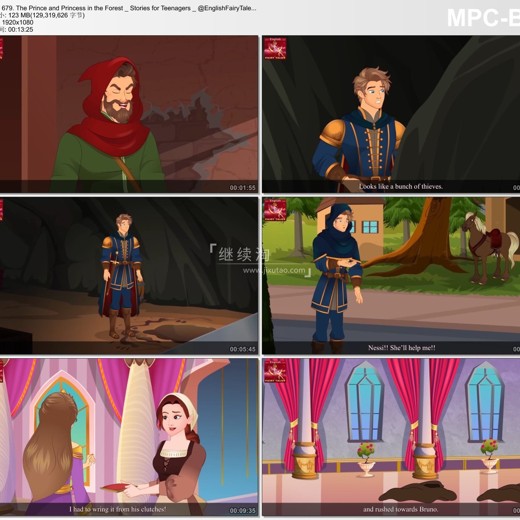Click the video file title in the header
This screenshot has width=520, height=520.
click(129, 8)
